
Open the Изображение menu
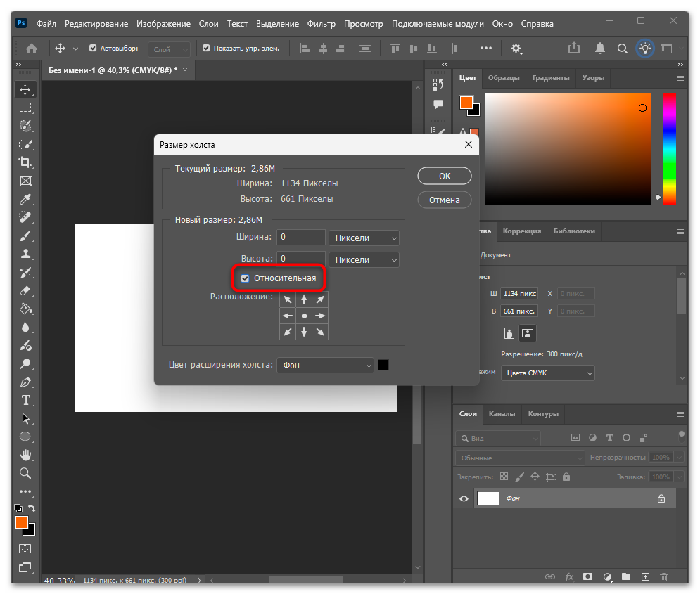(x=163, y=24)
